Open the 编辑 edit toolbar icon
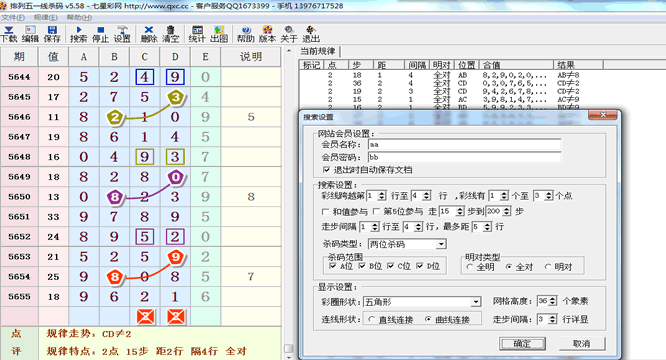 coord(30,34)
